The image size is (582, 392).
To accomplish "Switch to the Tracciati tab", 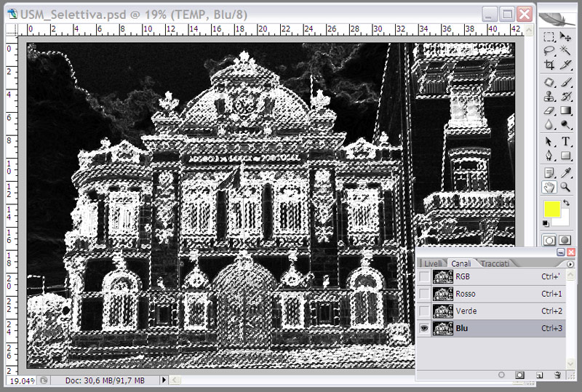I will point(495,263).
